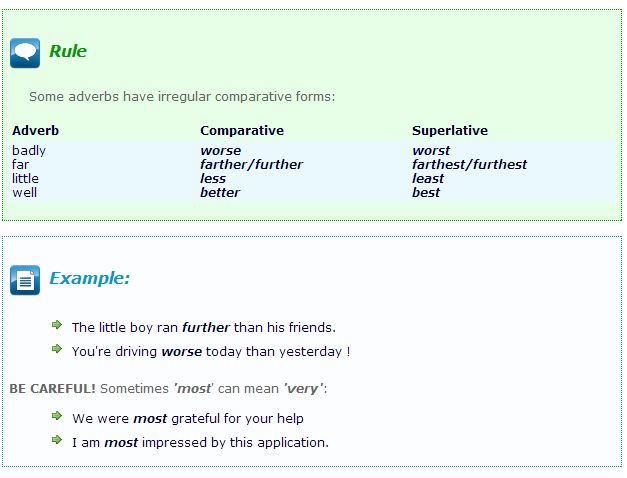Click the blue 'Example:' heading
The image size is (627, 478).
pos(89,279)
